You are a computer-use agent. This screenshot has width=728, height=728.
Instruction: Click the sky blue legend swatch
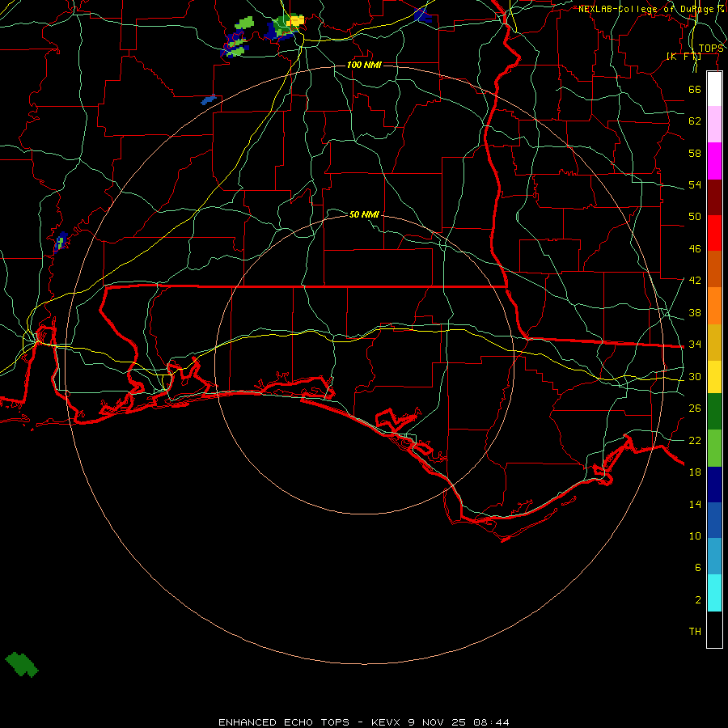(x=714, y=557)
